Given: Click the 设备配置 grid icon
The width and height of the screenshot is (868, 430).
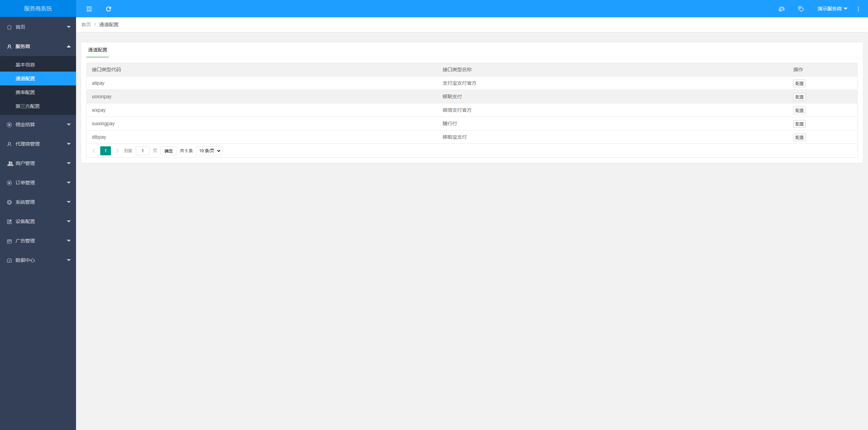Looking at the screenshot, I should (x=9, y=221).
